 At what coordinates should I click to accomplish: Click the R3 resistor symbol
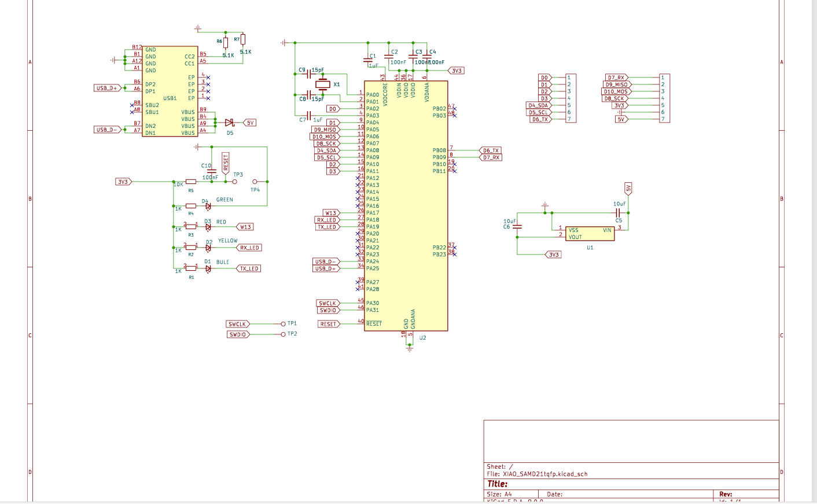click(x=191, y=227)
